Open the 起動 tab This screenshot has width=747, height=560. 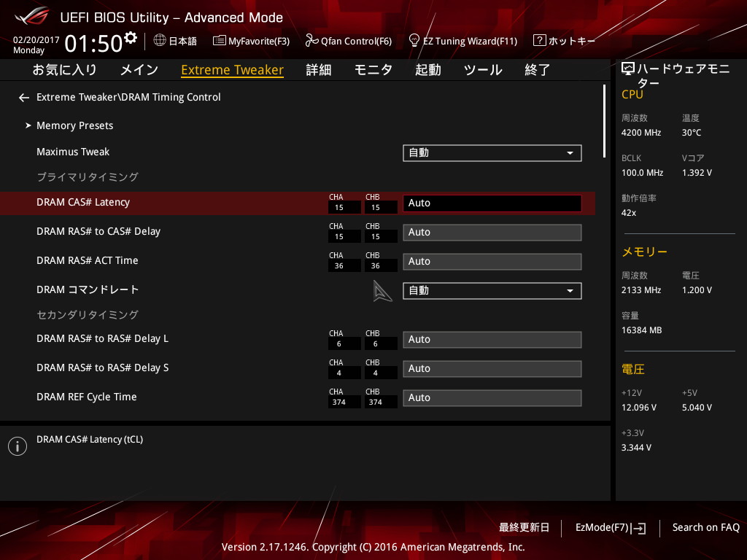click(x=427, y=70)
